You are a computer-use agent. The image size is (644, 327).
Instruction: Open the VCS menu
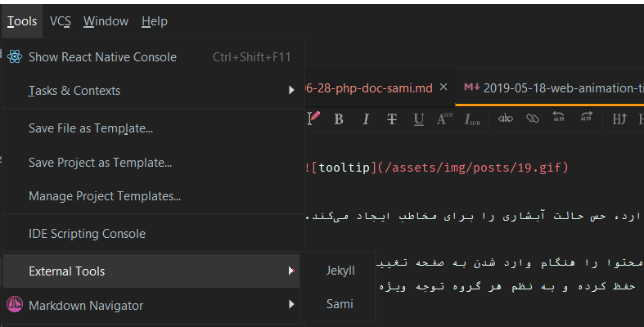point(61,21)
